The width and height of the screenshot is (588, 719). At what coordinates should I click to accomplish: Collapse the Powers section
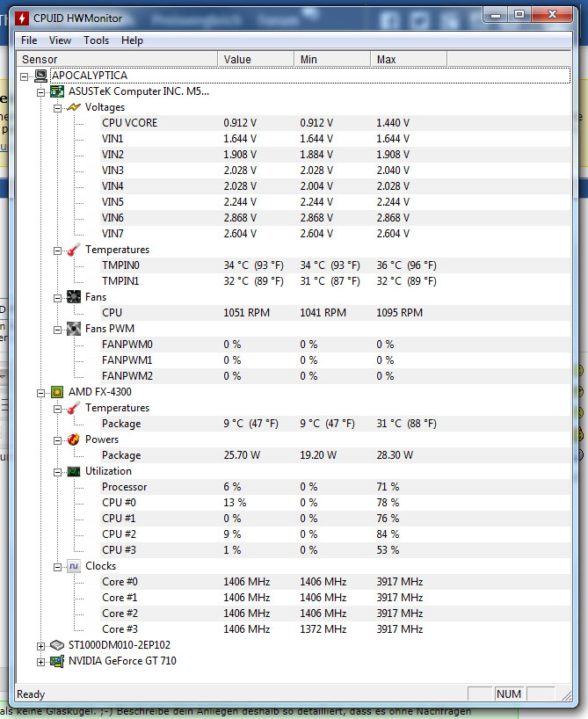57,441
